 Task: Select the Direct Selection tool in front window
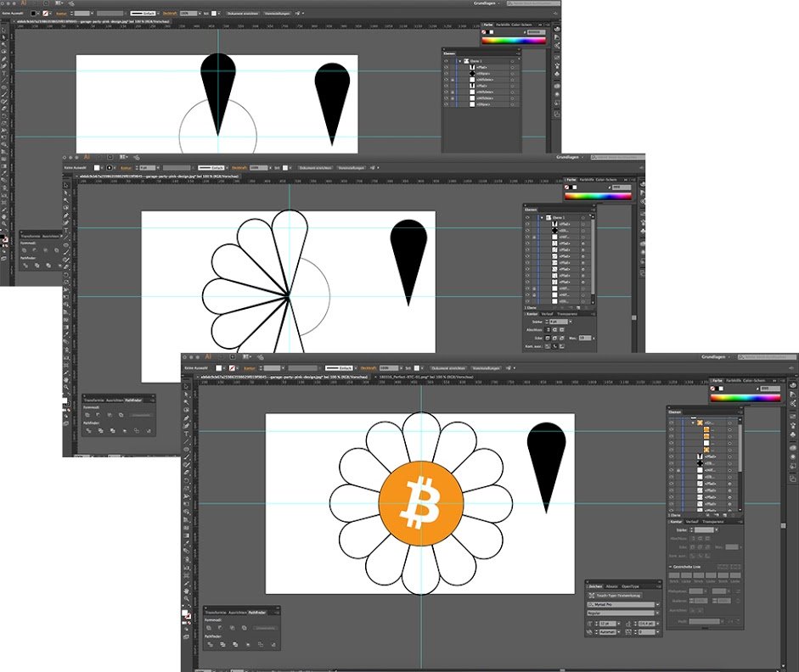coord(187,395)
